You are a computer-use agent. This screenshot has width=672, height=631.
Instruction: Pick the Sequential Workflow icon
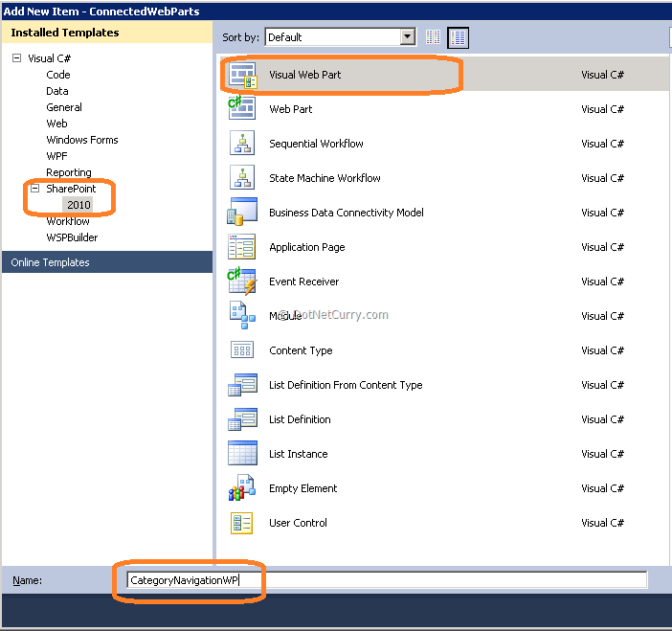[x=242, y=143]
